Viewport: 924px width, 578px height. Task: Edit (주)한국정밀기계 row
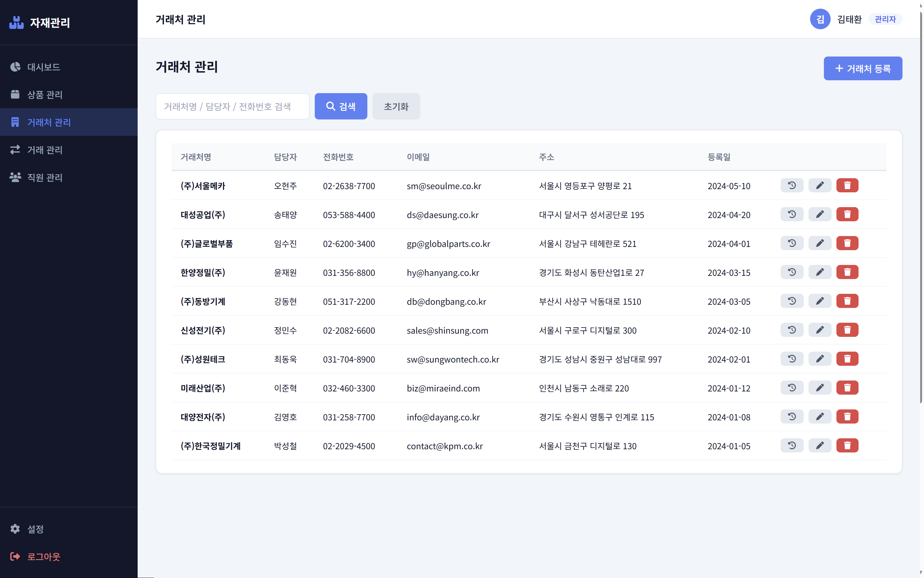[x=820, y=445]
